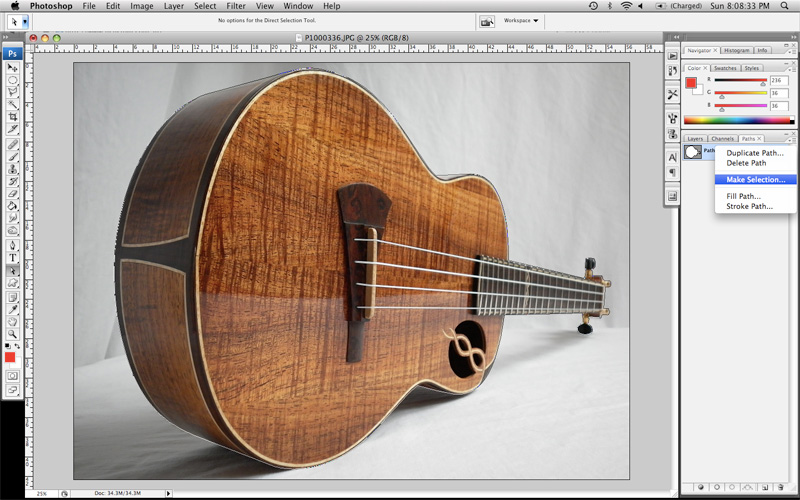The image size is (800, 500).
Task: Open the Character panel icon
Action: 672,158
